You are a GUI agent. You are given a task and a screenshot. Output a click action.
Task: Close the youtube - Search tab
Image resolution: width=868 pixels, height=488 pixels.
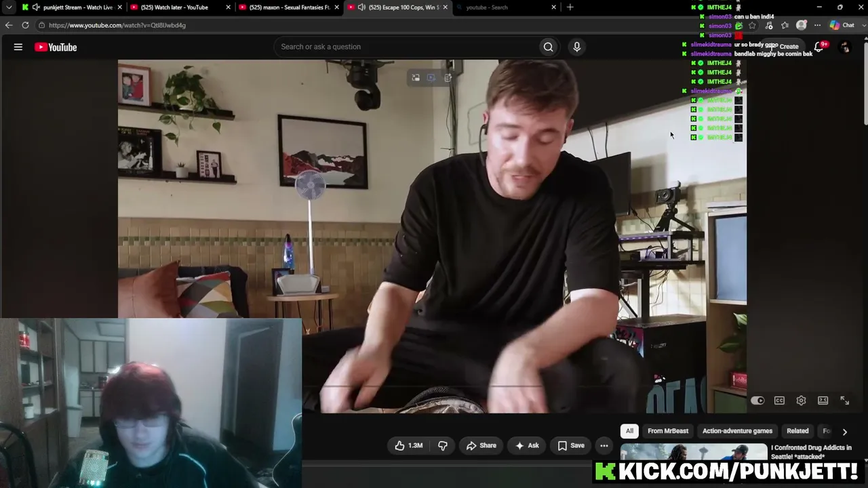(x=554, y=7)
